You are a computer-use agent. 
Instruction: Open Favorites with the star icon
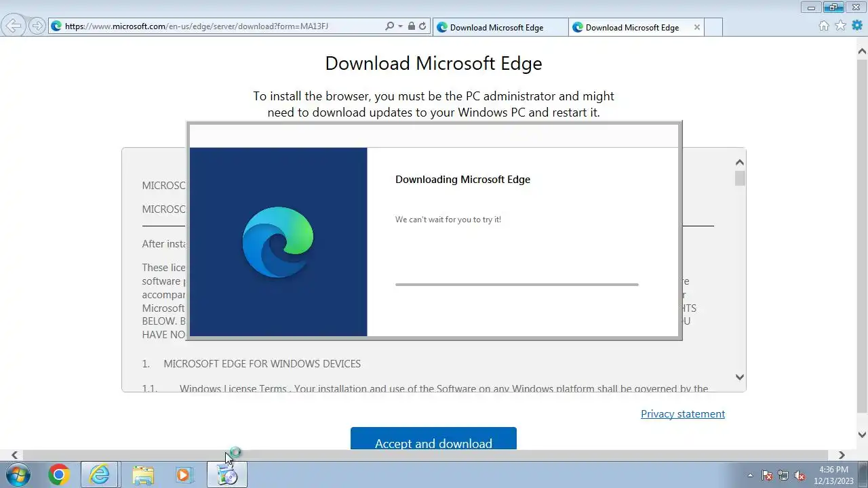click(840, 26)
